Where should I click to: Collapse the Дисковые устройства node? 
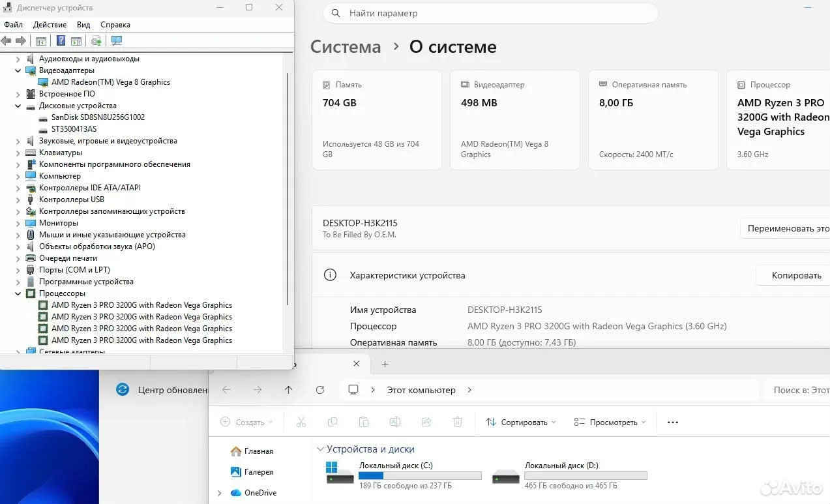point(18,106)
